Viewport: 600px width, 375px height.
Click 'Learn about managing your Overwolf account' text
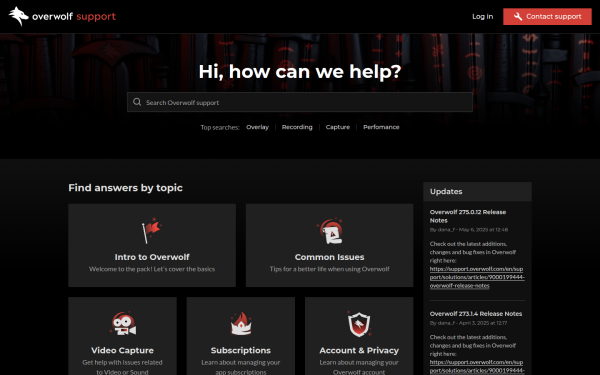click(x=359, y=367)
